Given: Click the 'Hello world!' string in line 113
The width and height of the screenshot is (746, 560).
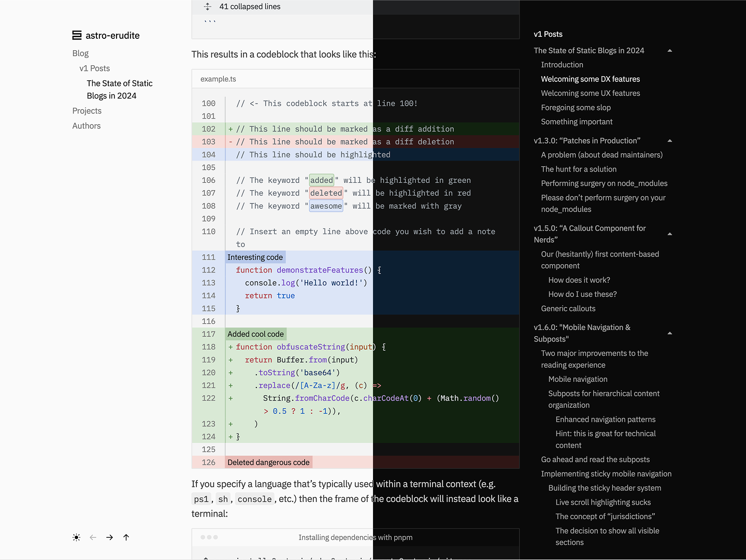Looking at the screenshot, I should pyautogui.click(x=331, y=283).
